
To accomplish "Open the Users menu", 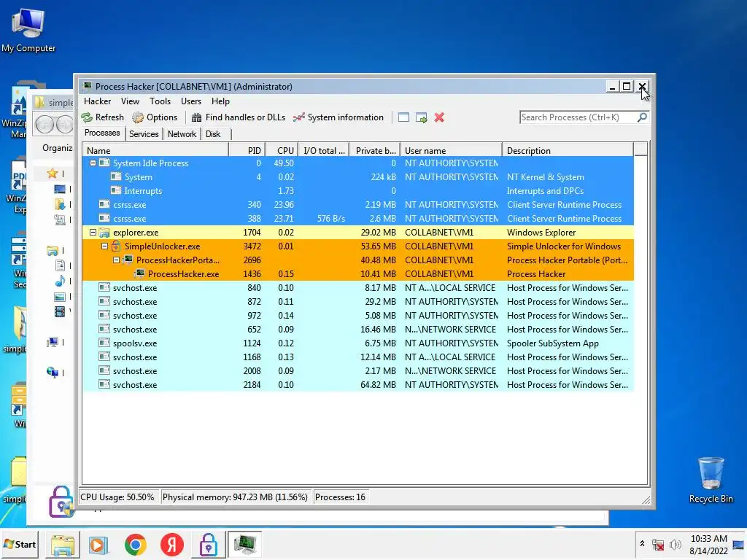I will pyautogui.click(x=191, y=101).
